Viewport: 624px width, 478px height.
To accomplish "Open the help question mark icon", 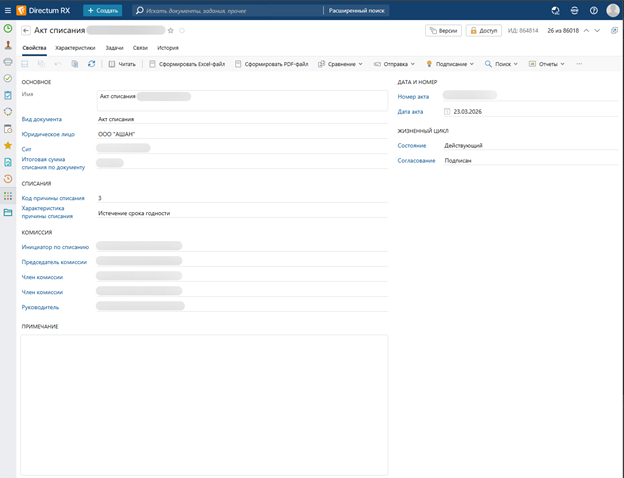I will [593, 10].
